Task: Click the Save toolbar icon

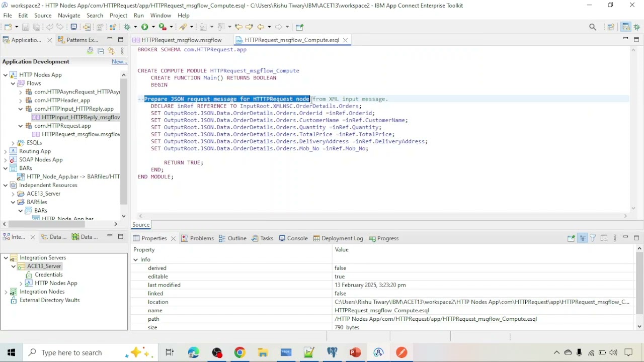Action: pos(26,27)
